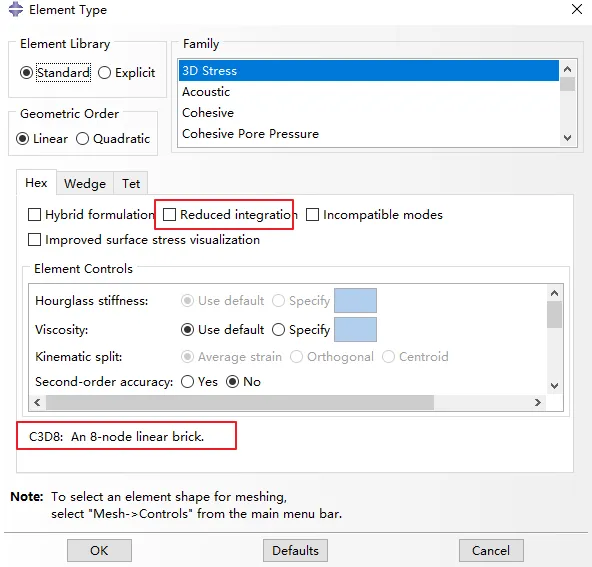Screen dimensions: 592x567
Task: Switch to the Wedge tab
Action: (x=85, y=183)
